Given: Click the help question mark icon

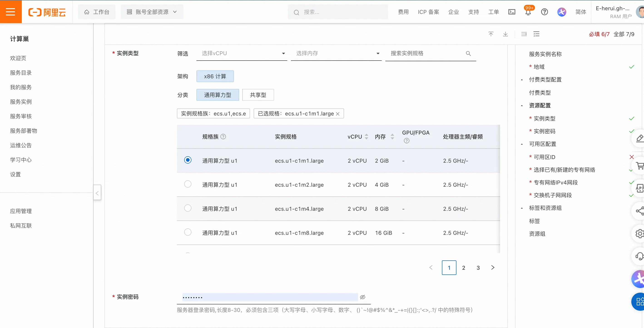Looking at the screenshot, I should click(544, 12).
